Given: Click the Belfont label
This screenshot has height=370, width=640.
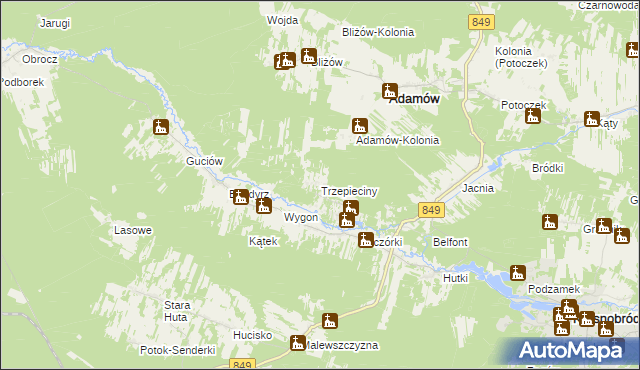Looking at the screenshot, I should coord(450,242).
